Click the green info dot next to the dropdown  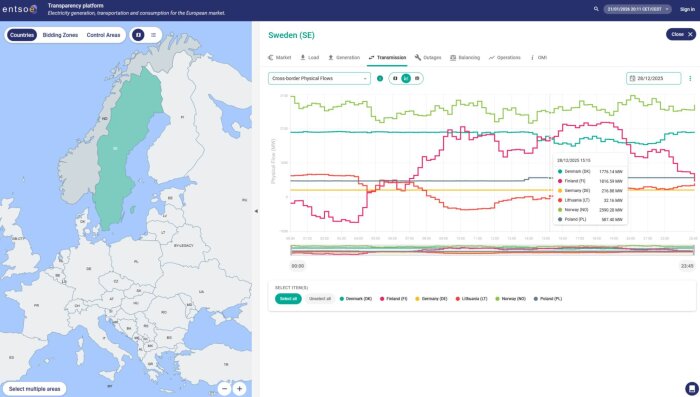(x=380, y=79)
